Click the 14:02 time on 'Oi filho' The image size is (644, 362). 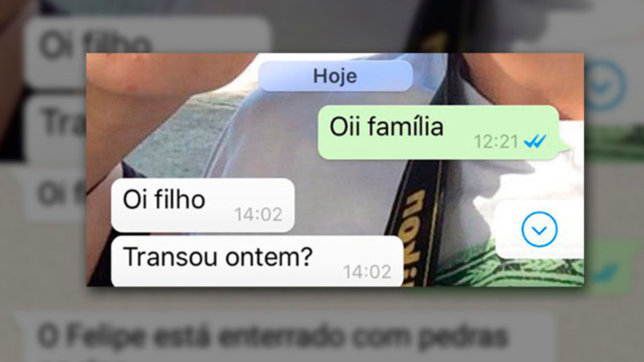(x=258, y=215)
